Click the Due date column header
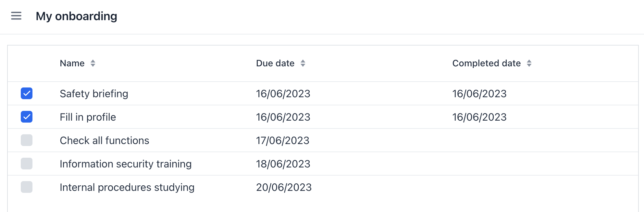Screen dimensions: 644x212 click(x=275, y=63)
